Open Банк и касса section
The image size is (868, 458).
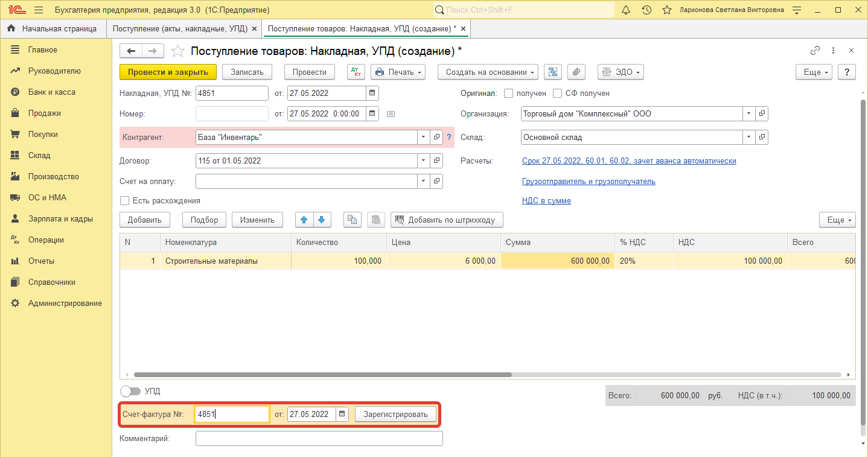pyautogui.click(x=52, y=92)
